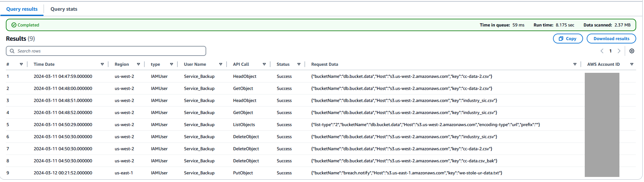Viewport: 644px width, 182px height.
Task: Click the Completed status checkmark icon
Action: (14, 25)
